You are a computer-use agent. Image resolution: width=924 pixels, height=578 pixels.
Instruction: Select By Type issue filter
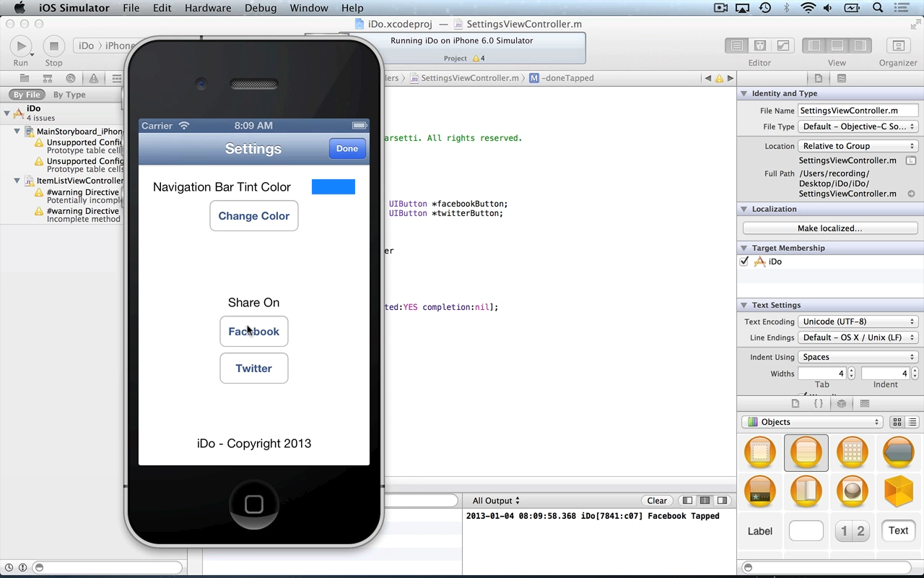tap(69, 95)
